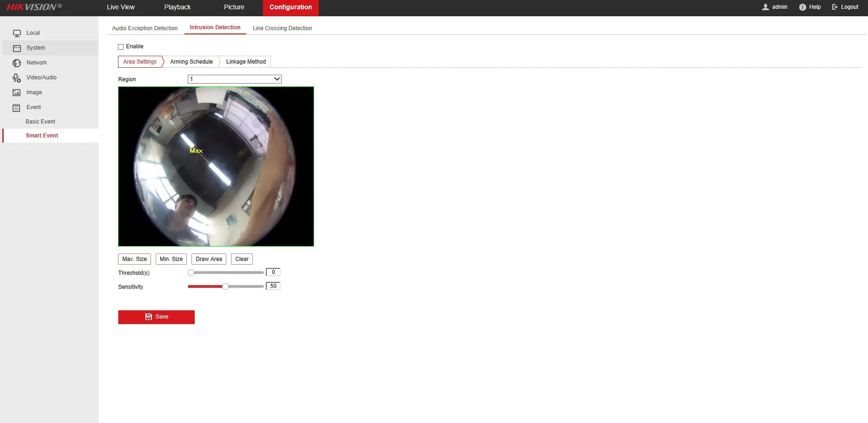The height and width of the screenshot is (423, 868).
Task: Click the Logout link
Action: pos(849,7)
